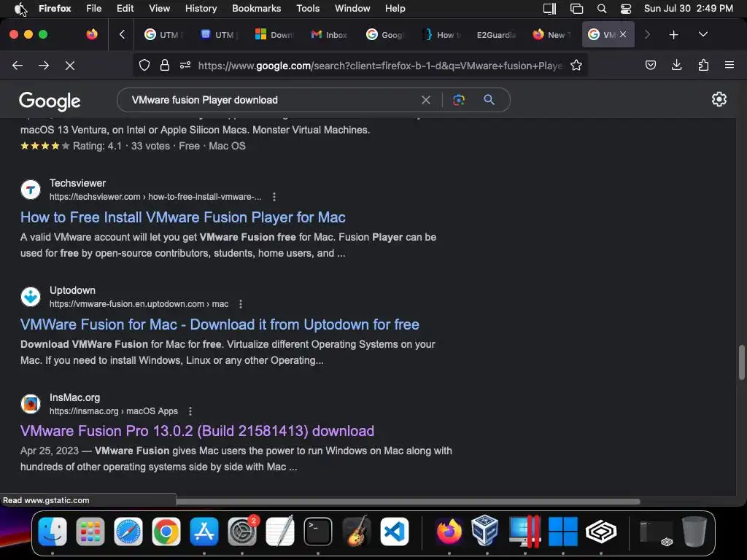Open Parallels Desktop from the dock
Image resolution: width=747 pixels, height=560 pixels.
[525, 532]
